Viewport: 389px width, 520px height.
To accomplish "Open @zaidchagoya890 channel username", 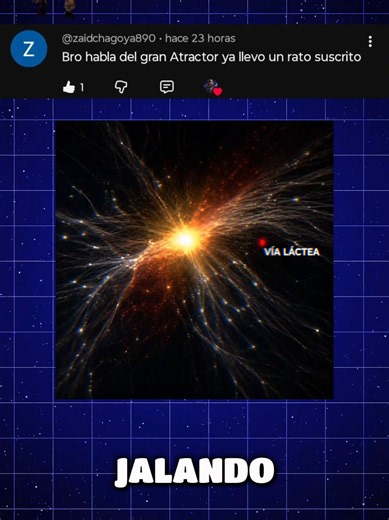I will click(x=109, y=38).
